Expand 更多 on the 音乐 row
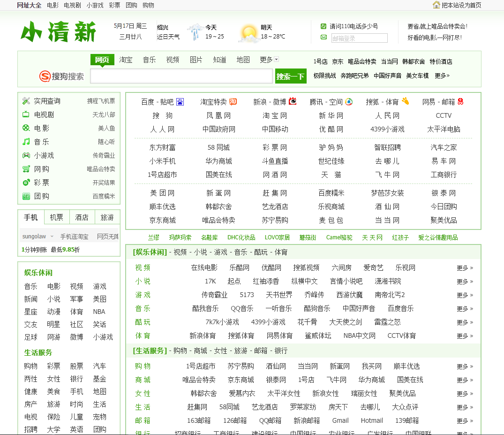Image resolution: width=504 pixels, height=435 pixels. point(465,309)
